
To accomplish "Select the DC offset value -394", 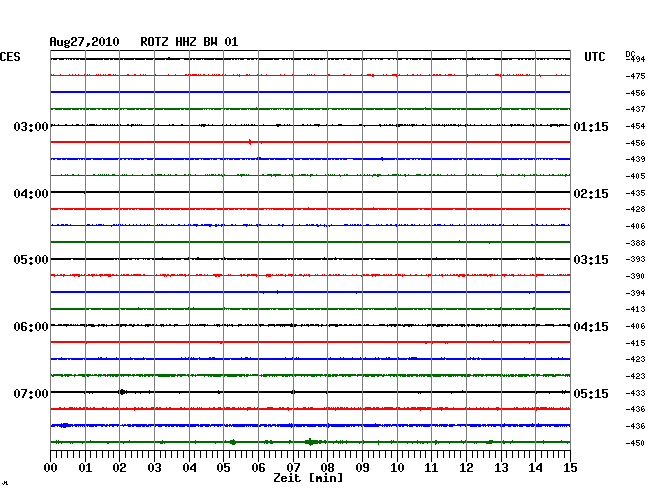I will 635,293.
